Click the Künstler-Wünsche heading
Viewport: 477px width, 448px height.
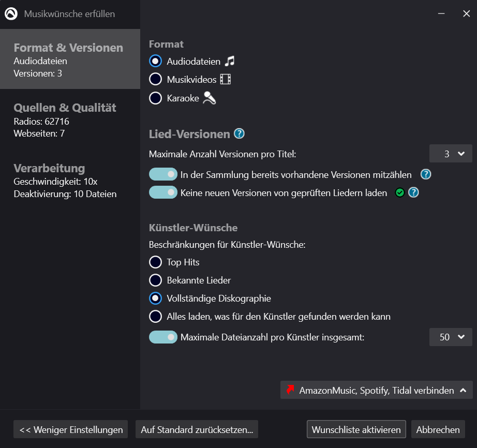tap(193, 228)
